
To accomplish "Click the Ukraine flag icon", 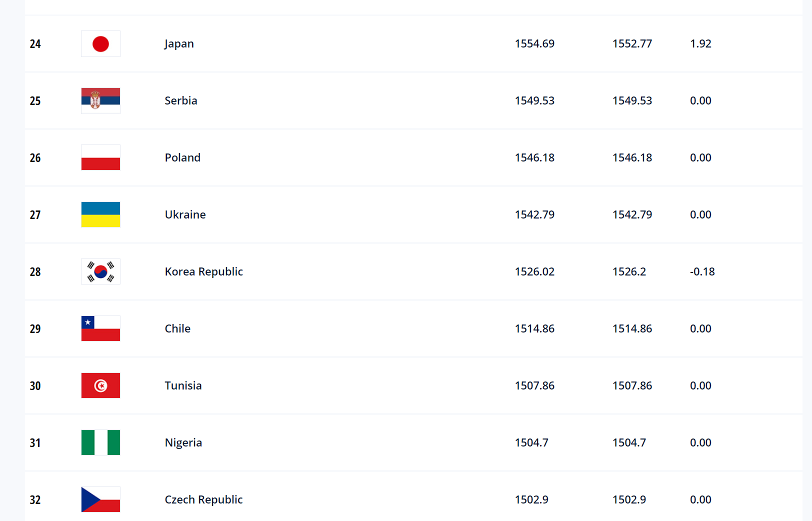I will [100, 214].
